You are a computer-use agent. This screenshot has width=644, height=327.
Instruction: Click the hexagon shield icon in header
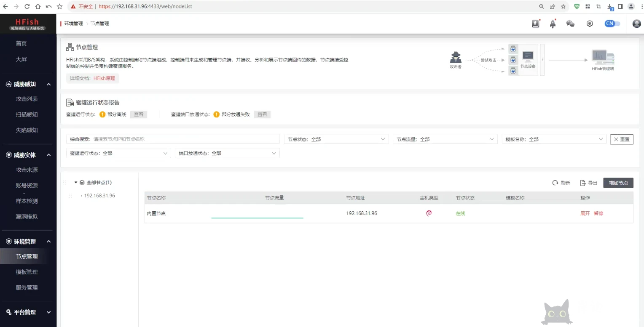click(x=590, y=24)
